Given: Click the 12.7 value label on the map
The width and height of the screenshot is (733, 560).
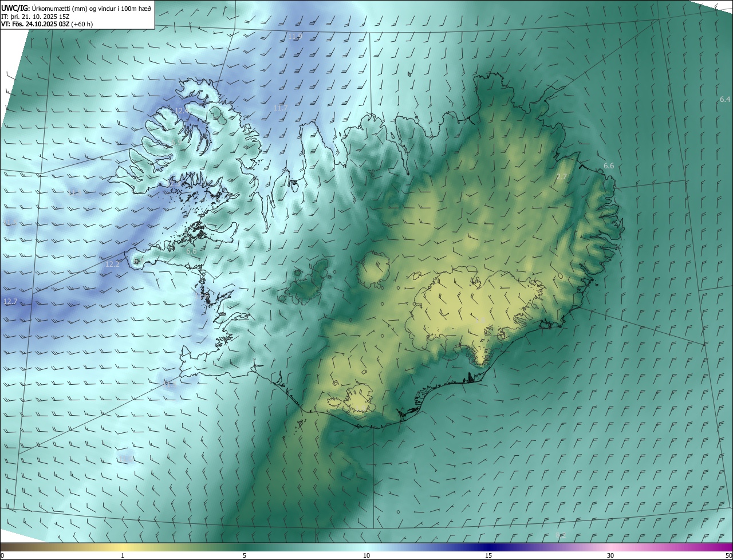Looking at the screenshot, I should 10,301.
